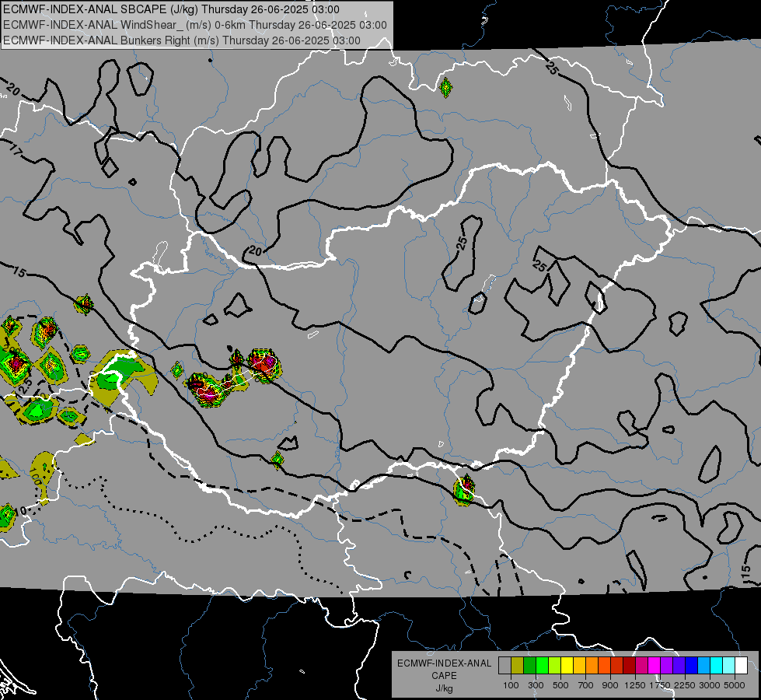Viewport: 761px width, 700px height.
Task: Click the indigo swatch left of 2250
Action: click(679, 665)
